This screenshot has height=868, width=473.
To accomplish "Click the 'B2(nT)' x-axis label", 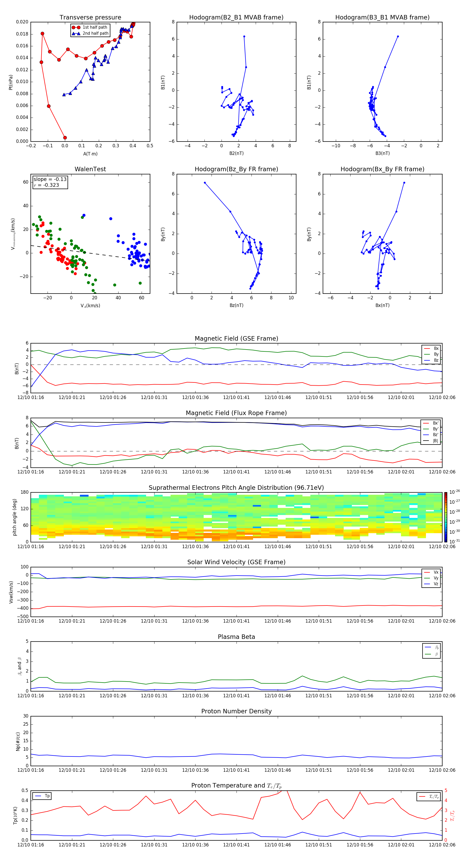I will click(x=236, y=153).
